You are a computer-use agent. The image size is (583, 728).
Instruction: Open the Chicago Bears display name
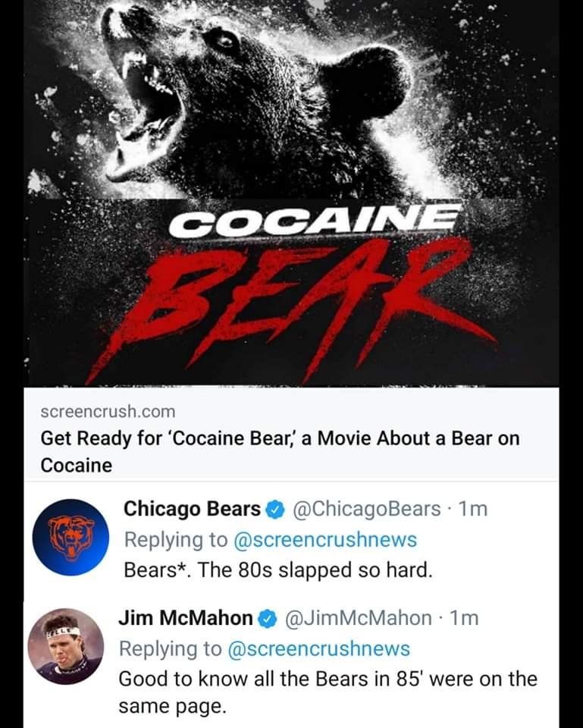(191, 509)
